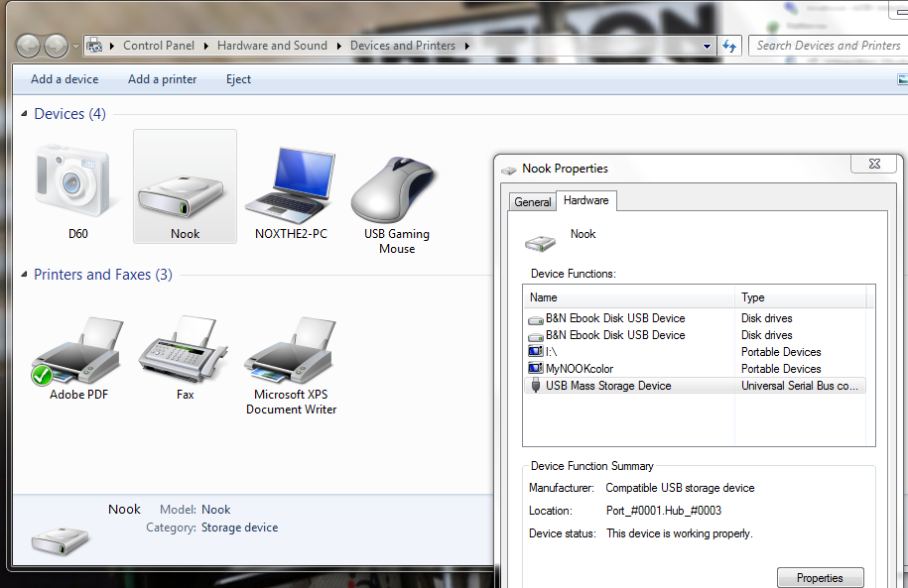
Task: Collapse the Printers and Faxes (3) group
Action: tap(25, 275)
